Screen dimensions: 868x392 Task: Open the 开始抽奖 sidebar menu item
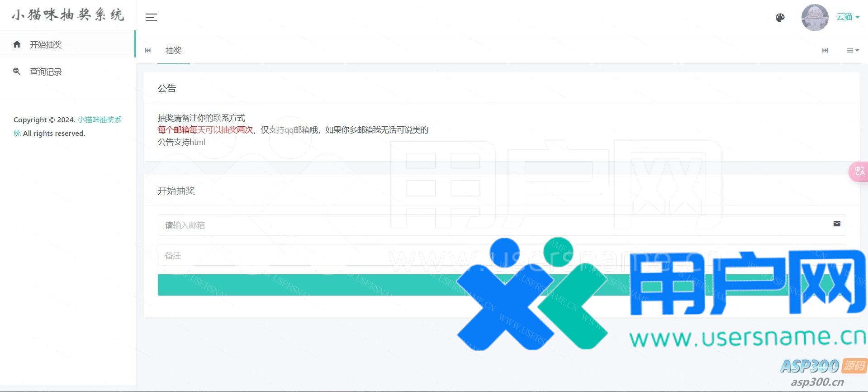(67, 44)
